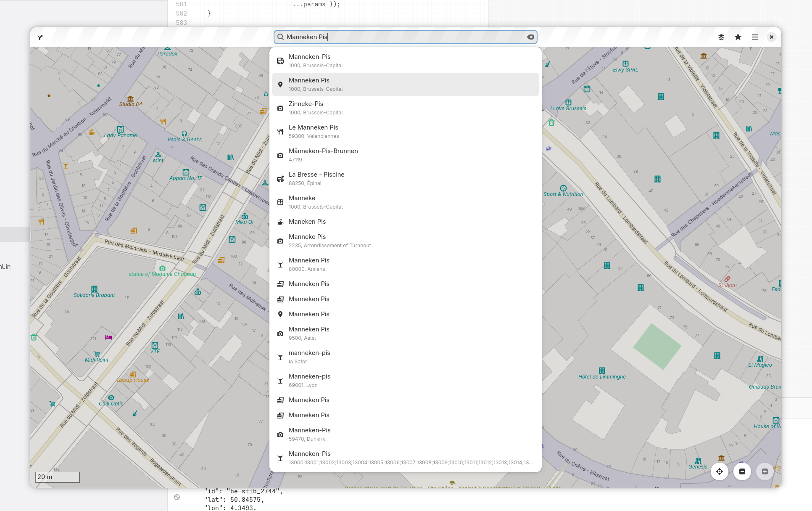Click the Veals & Geeks shop marker
Screen dimensions: 812x511
click(185, 137)
